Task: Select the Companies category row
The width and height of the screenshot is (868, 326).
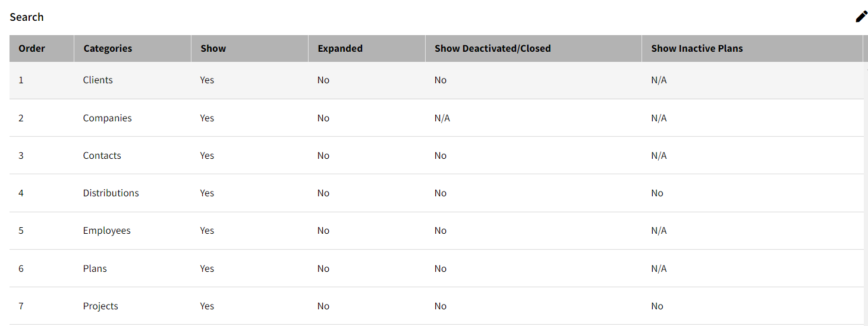Action: pyautogui.click(x=436, y=118)
